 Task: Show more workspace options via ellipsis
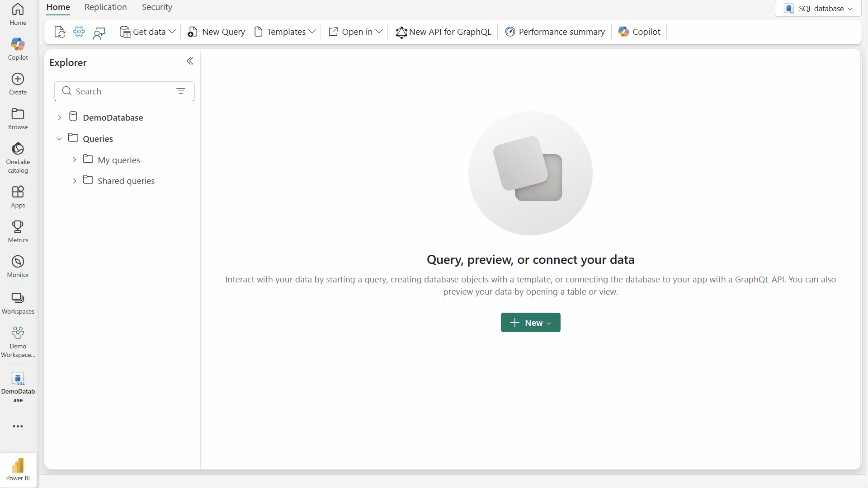tap(18, 426)
